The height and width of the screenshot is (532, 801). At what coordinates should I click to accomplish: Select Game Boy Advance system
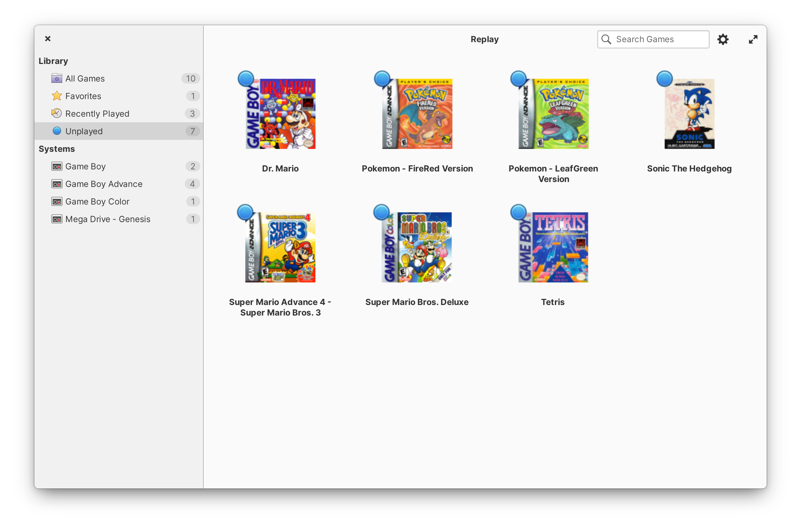[104, 184]
